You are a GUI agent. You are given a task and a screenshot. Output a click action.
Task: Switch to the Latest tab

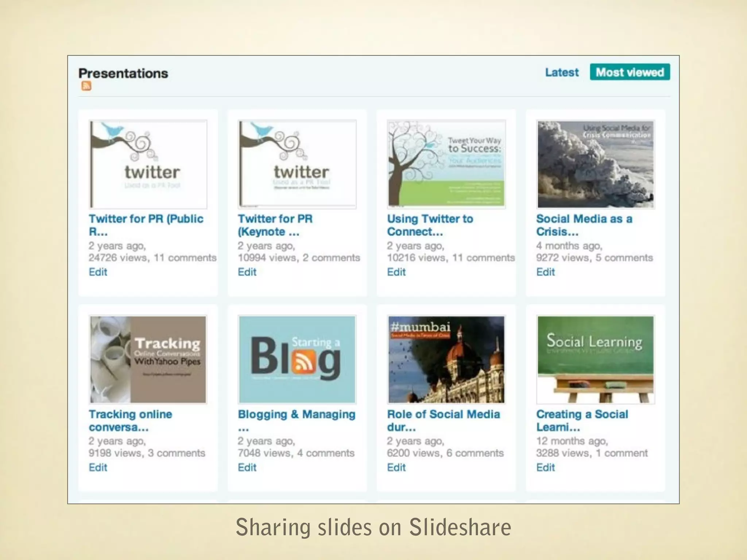pos(562,72)
